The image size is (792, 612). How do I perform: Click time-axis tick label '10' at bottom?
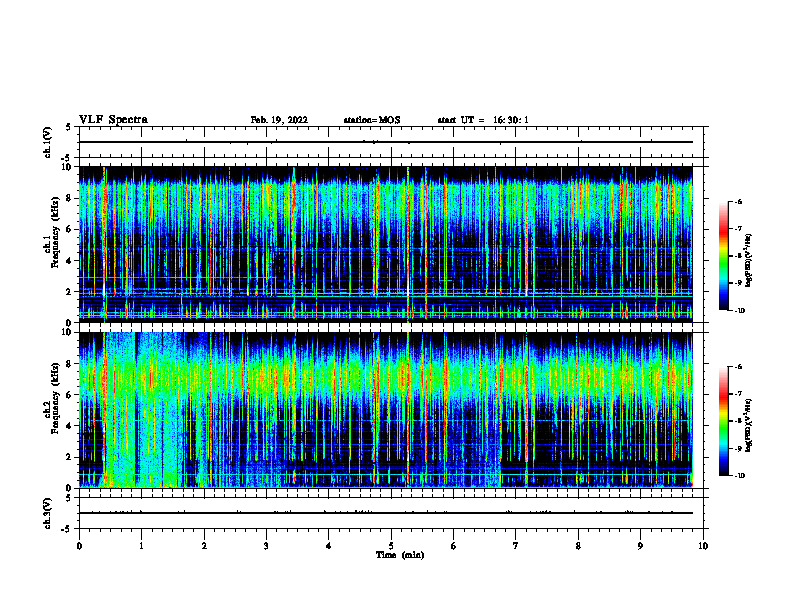(x=703, y=546)
